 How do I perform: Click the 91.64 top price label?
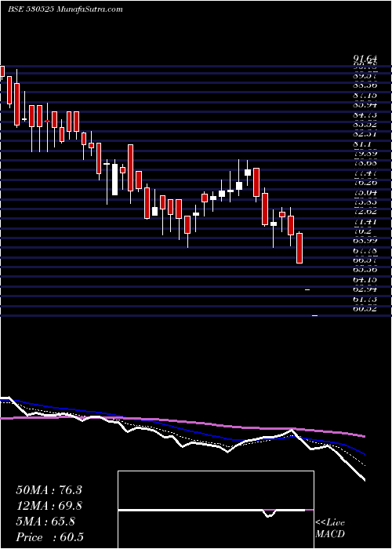click(x=365, y=59)
